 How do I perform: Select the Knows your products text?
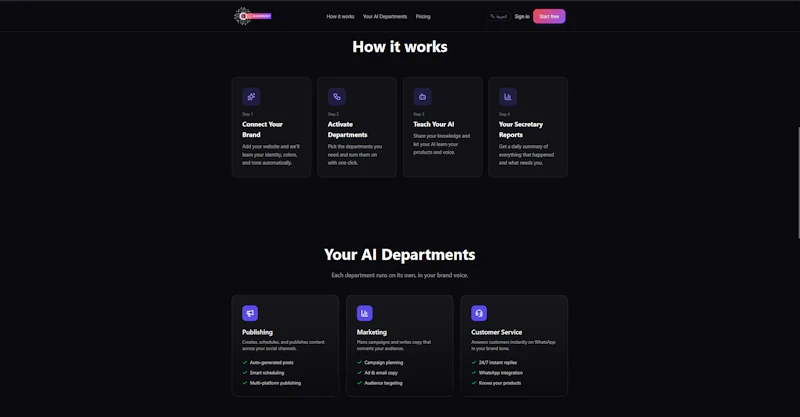point(500,383)
